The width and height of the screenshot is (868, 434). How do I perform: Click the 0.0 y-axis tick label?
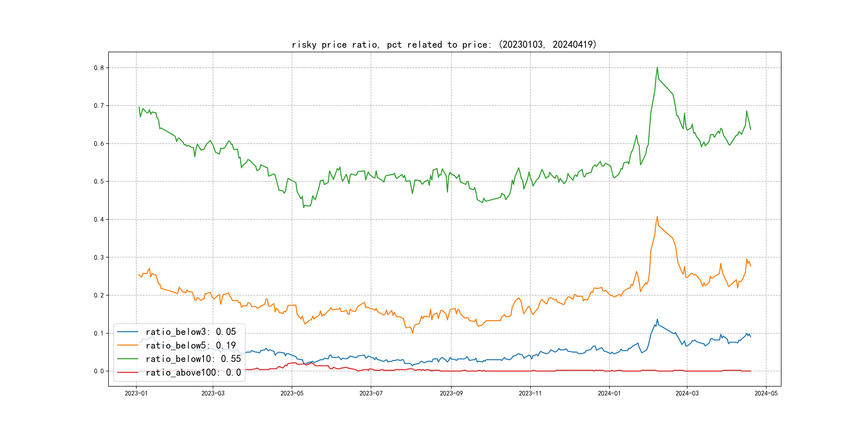pos(99,371)
